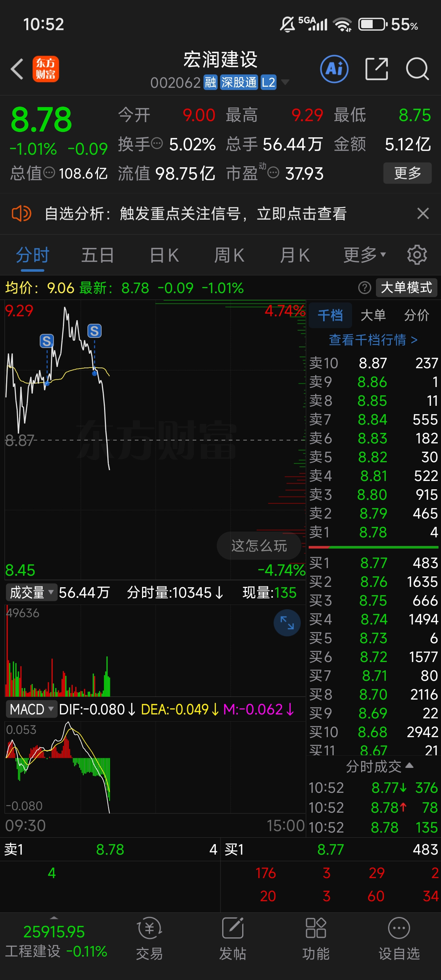
Task: Tap the info icon beside 市盈
Action: tap(273, 173)
